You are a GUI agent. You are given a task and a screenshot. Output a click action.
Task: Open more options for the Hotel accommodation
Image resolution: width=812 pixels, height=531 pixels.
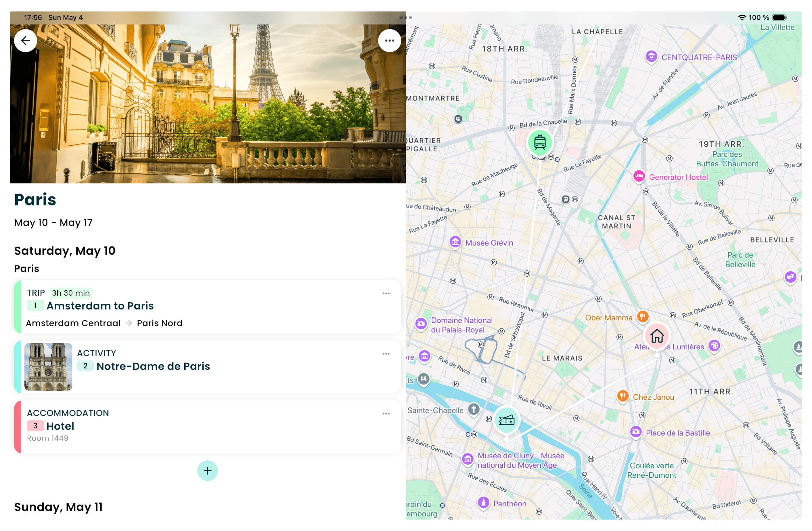(x=386, y=414)
